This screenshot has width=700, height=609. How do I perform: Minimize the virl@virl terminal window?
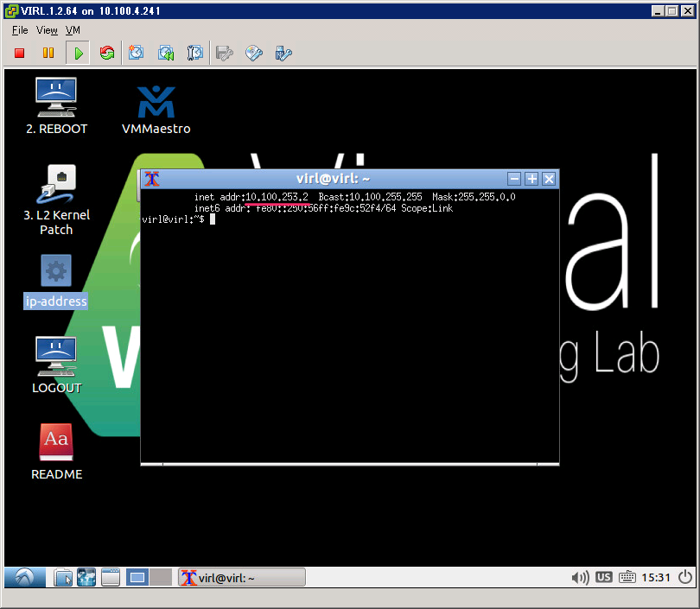point(514,179)
